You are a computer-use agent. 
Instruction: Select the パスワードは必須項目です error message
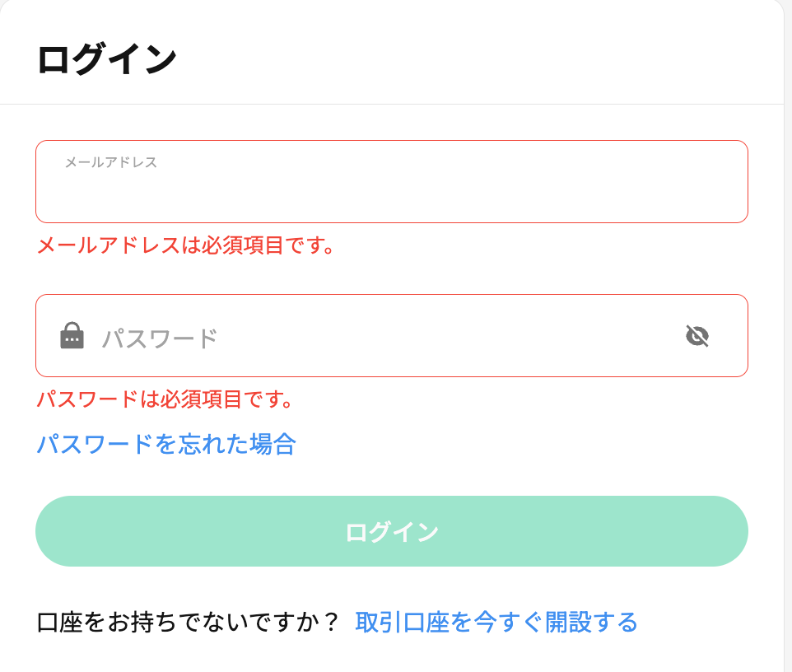(165, 399)
